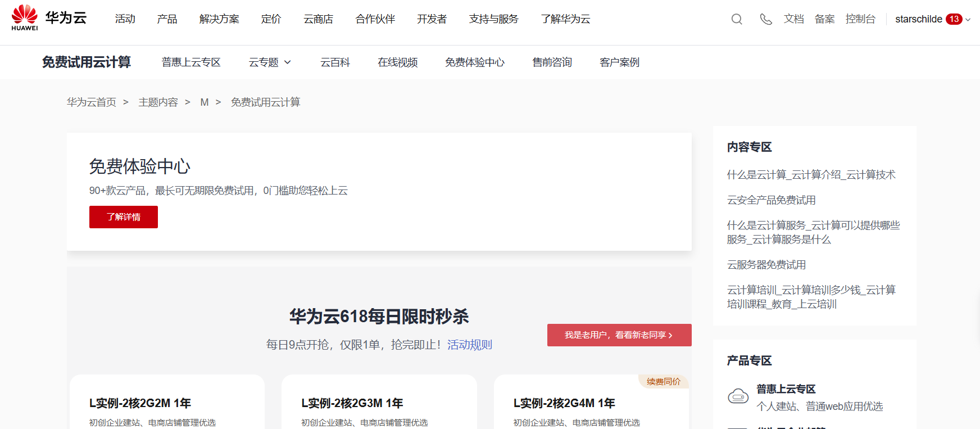Expand the starschilde account dropdown

tap(968, 20)
